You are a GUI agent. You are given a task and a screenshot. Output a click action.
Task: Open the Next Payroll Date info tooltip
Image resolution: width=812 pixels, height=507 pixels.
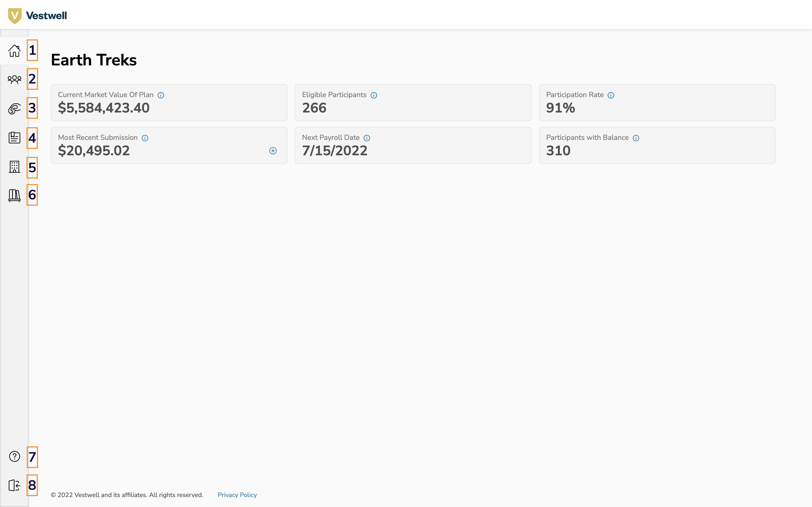[367, 138]
